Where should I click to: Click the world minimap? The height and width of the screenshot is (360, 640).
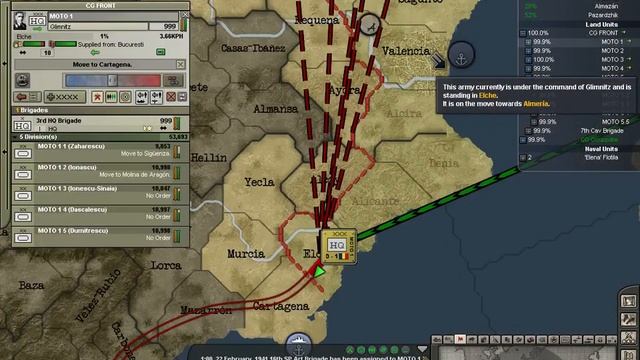[527, 353]
